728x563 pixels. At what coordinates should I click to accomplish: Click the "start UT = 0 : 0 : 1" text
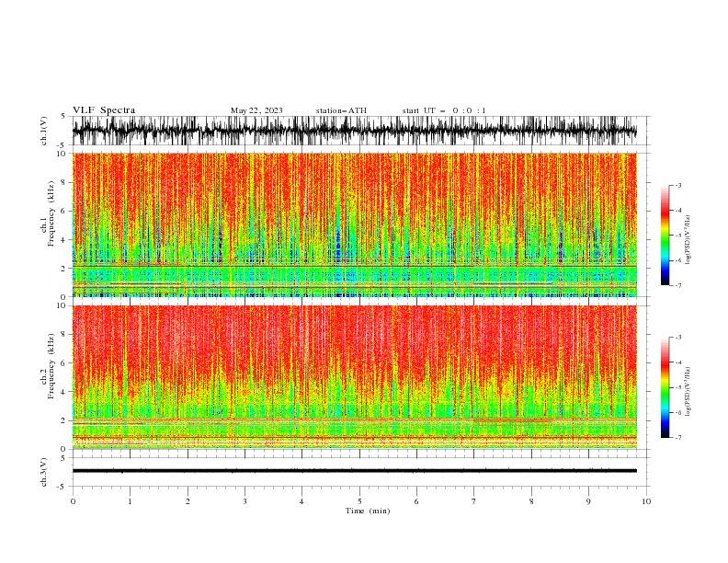[444, 110]
